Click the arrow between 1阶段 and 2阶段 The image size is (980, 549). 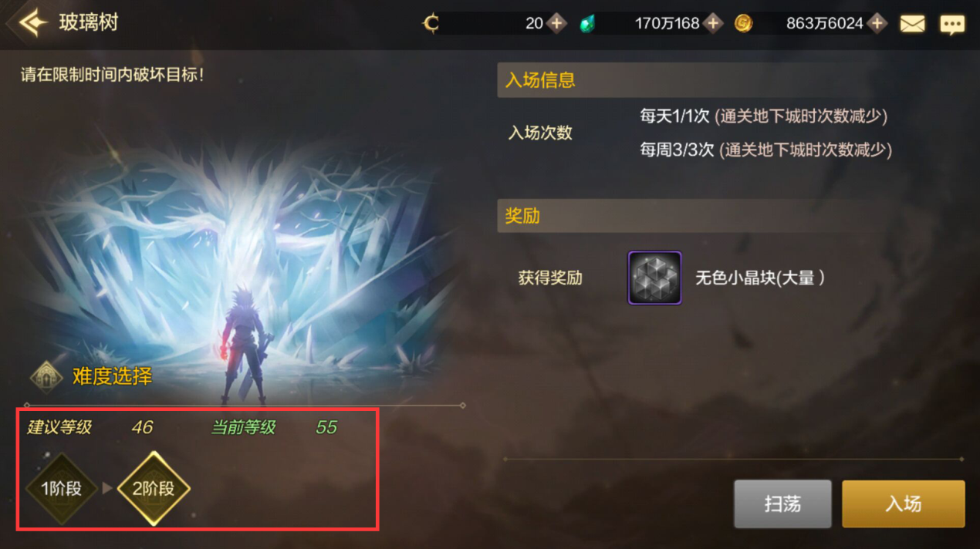107,488
